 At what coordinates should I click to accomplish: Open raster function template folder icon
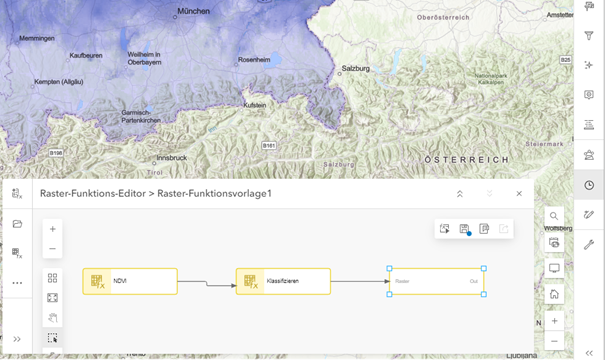[x=17, y=224]
